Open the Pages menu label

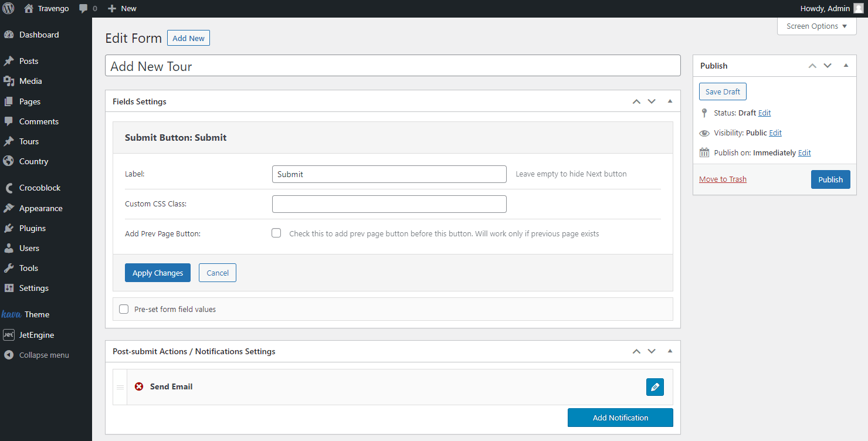tap(30, 101)
